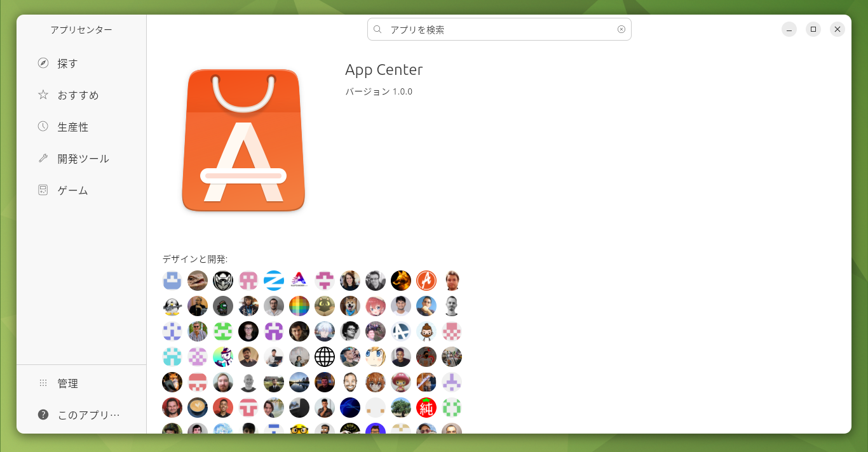
Task: Click inside the アプリを検索 search box
Action: 496,29
